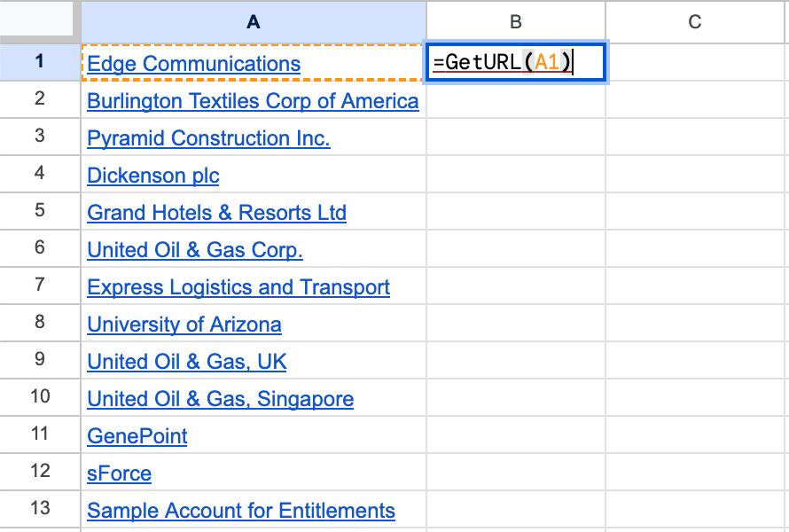Select the column B header
Screen dimensions: 789x532
(x=516, y=22)
